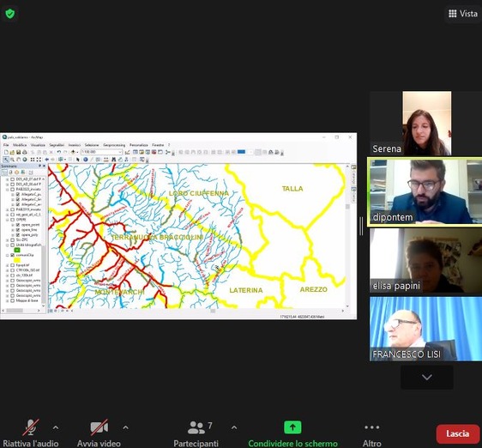The height and width of the screenshot is (448, 482).
Task: Click the ArcMap Undo arrow icon
Action: pyautogui.click(x=59, y=152)
